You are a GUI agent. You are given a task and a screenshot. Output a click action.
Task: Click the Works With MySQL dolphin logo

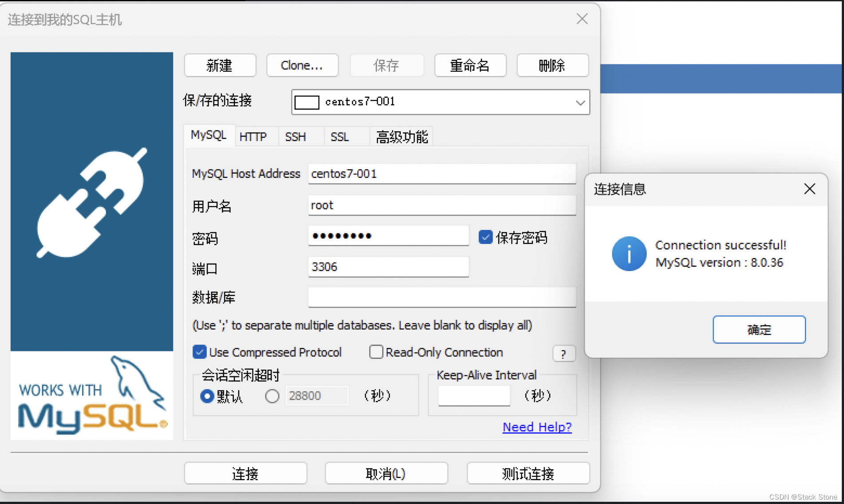[x=92, y=396]
